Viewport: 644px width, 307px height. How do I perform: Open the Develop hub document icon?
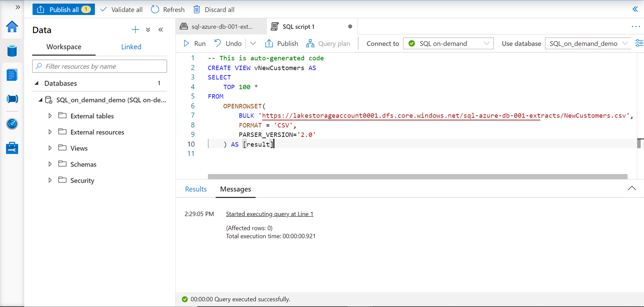click(x=12, y=75)
